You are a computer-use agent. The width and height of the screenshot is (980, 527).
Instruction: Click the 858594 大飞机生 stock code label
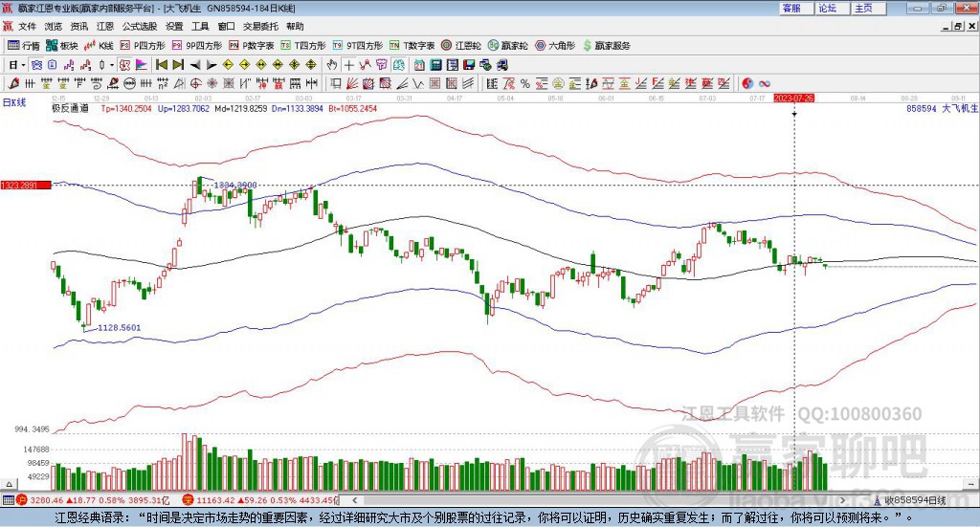(x=943, y=109)
